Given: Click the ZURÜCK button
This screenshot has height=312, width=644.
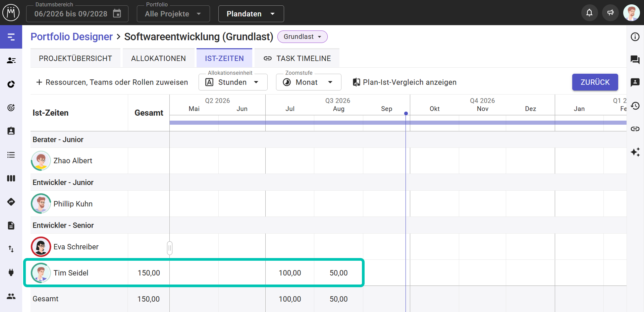Looking at the screenshot, I should (x=595, y=82).
